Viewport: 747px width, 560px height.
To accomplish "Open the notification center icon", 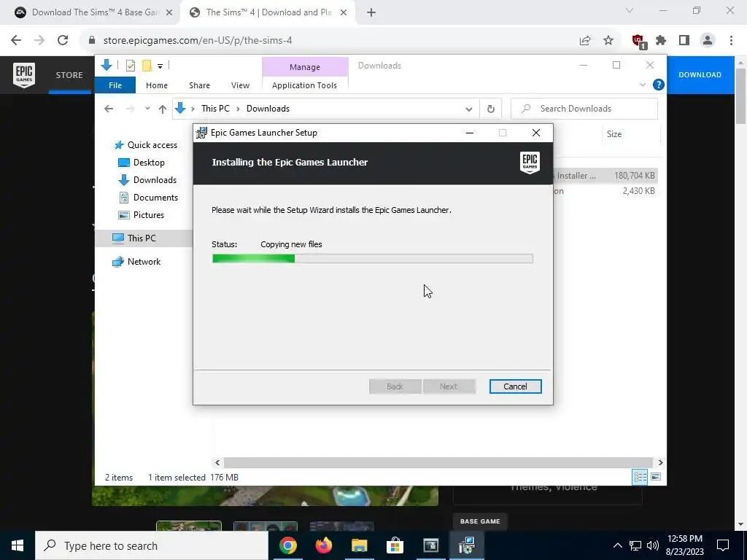I will coord(723,545).
